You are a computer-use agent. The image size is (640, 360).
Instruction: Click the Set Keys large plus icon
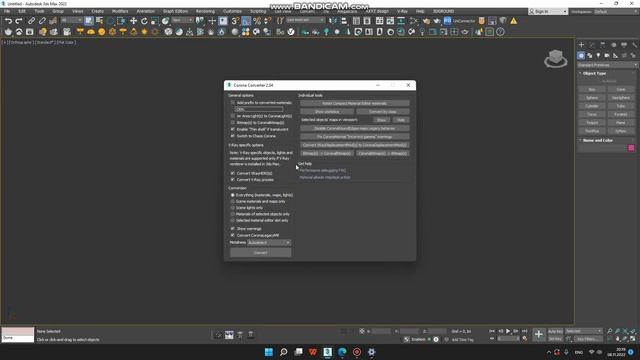[538, 335]
